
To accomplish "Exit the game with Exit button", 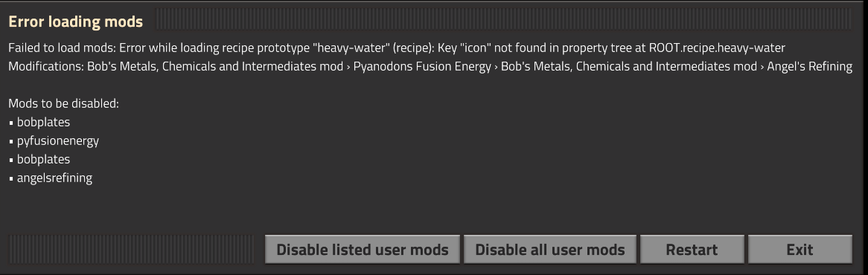I will 800,250.
